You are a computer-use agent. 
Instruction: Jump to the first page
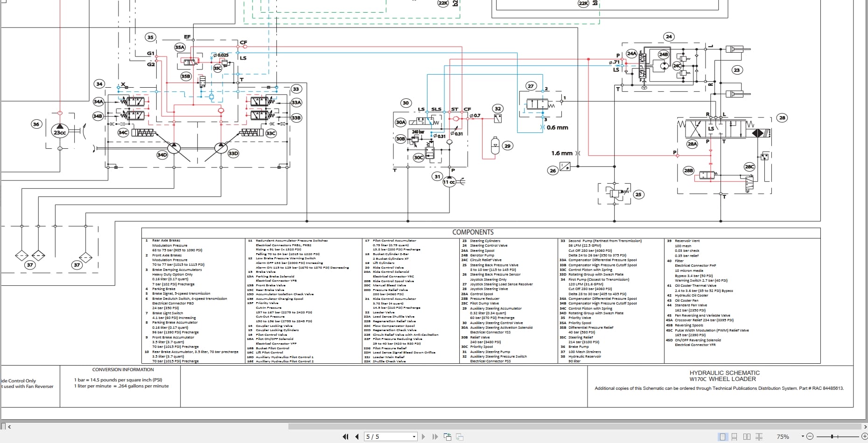[x=346, y=436]
